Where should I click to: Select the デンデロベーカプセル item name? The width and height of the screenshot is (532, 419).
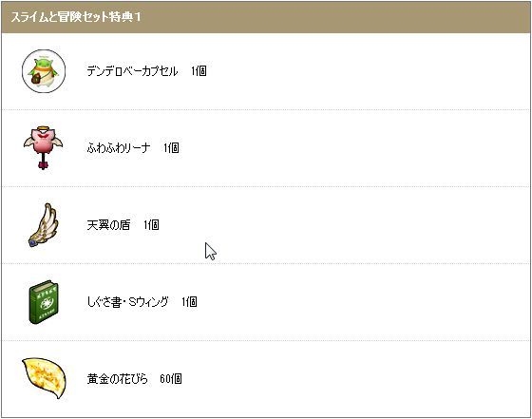click(x=132, y=71)
